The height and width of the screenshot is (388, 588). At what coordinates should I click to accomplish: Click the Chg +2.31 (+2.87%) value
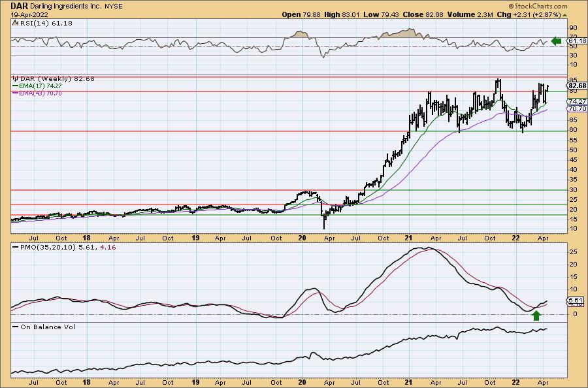(x=529, y=14)
